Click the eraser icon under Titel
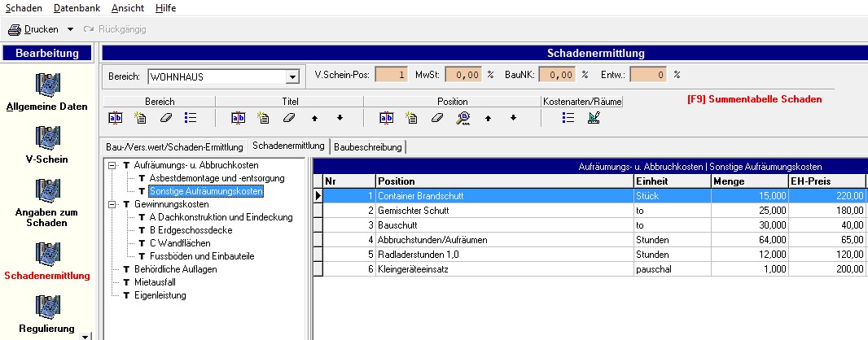Viewport: 868px width, 340px height. coord(289,117)
